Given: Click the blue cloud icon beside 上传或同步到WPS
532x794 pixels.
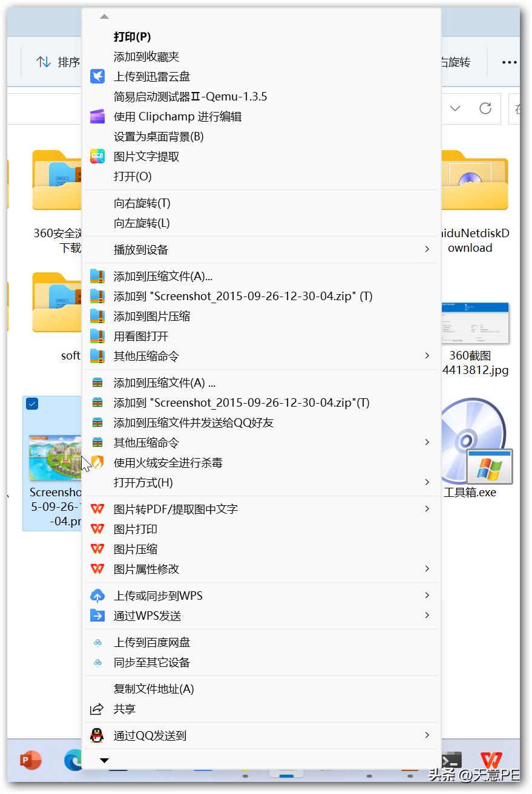Looking at the screenshot, I should click(97, 595).
